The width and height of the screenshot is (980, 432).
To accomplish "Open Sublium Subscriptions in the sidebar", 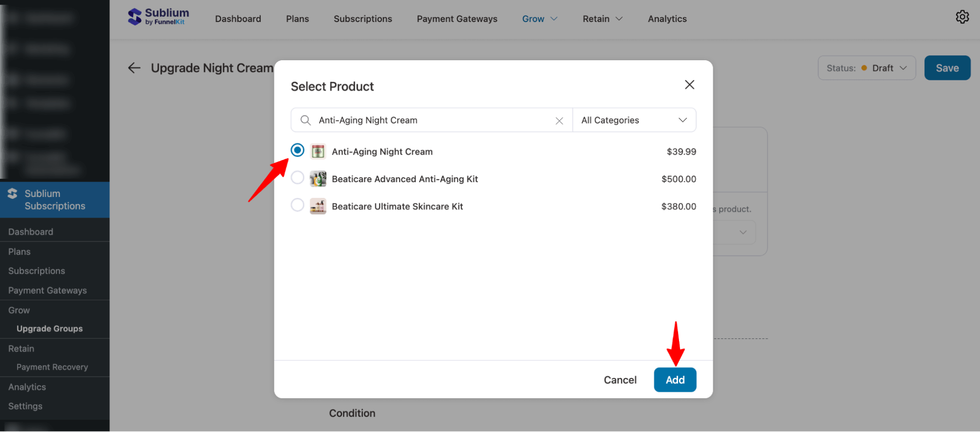I will [x=54, y=200].
